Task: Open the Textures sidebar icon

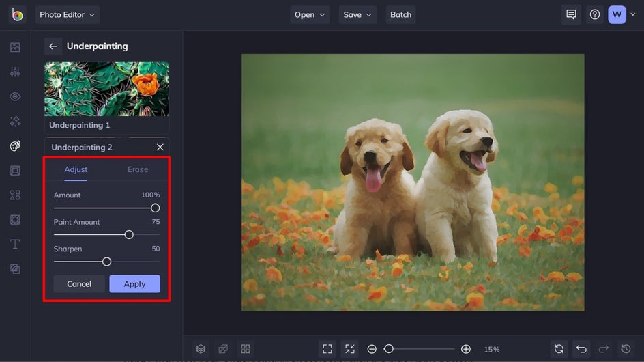Action: (x=15, y=269)
